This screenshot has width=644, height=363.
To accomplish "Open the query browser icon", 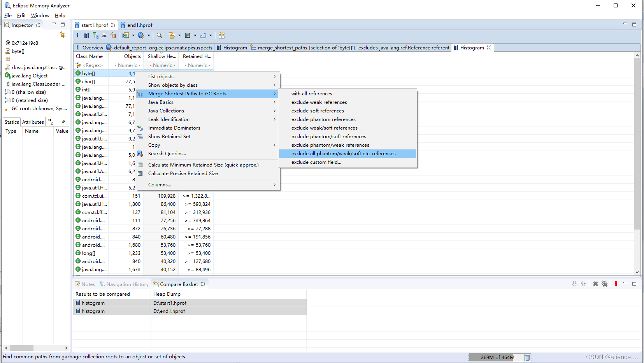I will coord(141,35).
